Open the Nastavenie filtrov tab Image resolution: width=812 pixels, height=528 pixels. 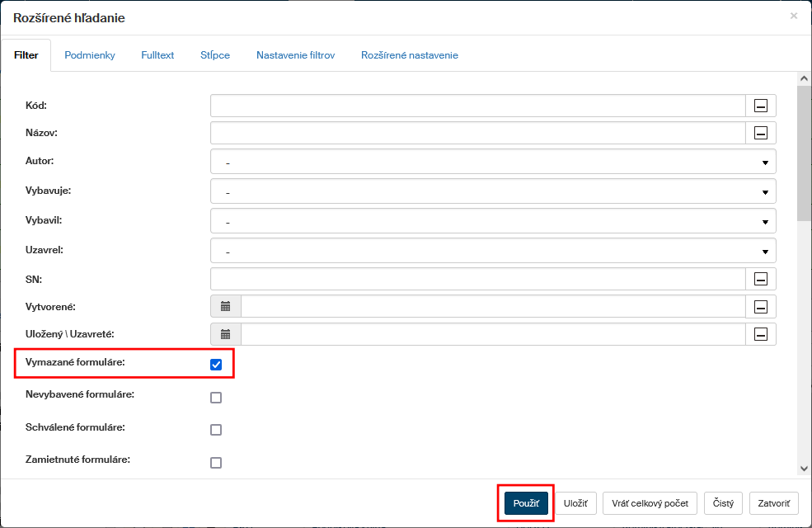295,55
